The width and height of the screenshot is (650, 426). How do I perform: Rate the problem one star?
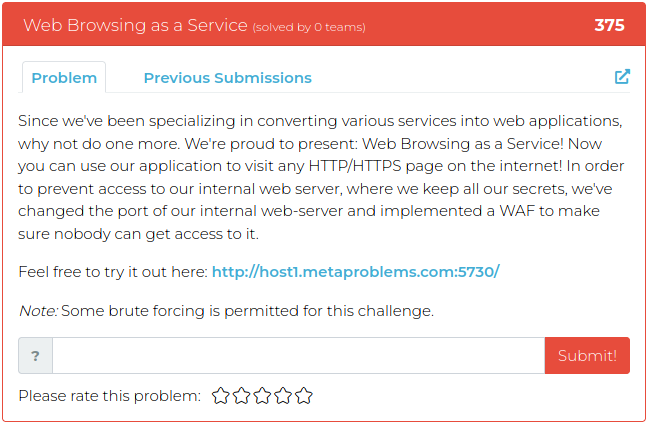click(221, 396)
